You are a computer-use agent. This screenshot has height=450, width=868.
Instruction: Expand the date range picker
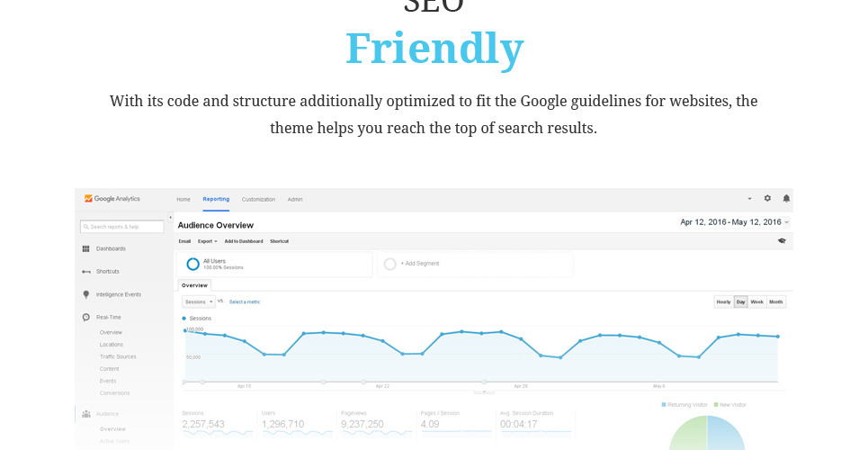pyautogui.click(x=734, y=222)
